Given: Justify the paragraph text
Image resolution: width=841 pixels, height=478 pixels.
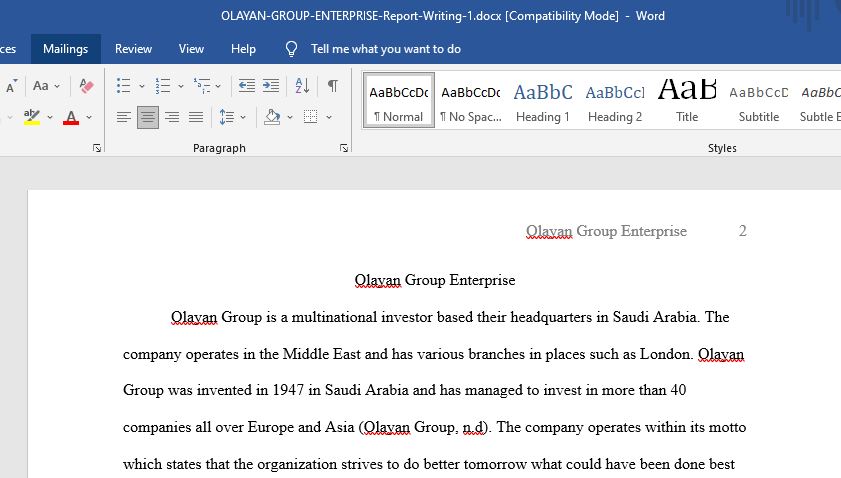Looking at the screenshot, I should pyautogui.click(x=196, y=117).
